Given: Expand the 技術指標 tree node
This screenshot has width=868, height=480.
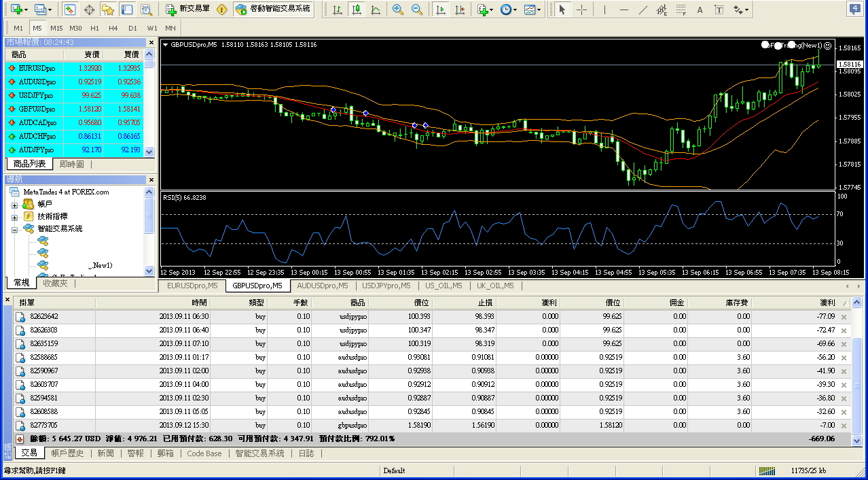Looking at the screenshot, I should tap(14, 216).
